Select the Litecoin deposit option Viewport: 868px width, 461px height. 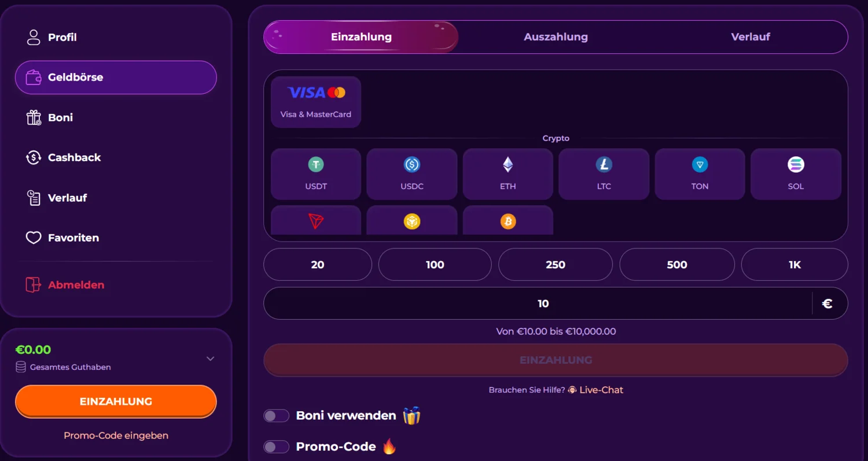(x=604, y=173)
